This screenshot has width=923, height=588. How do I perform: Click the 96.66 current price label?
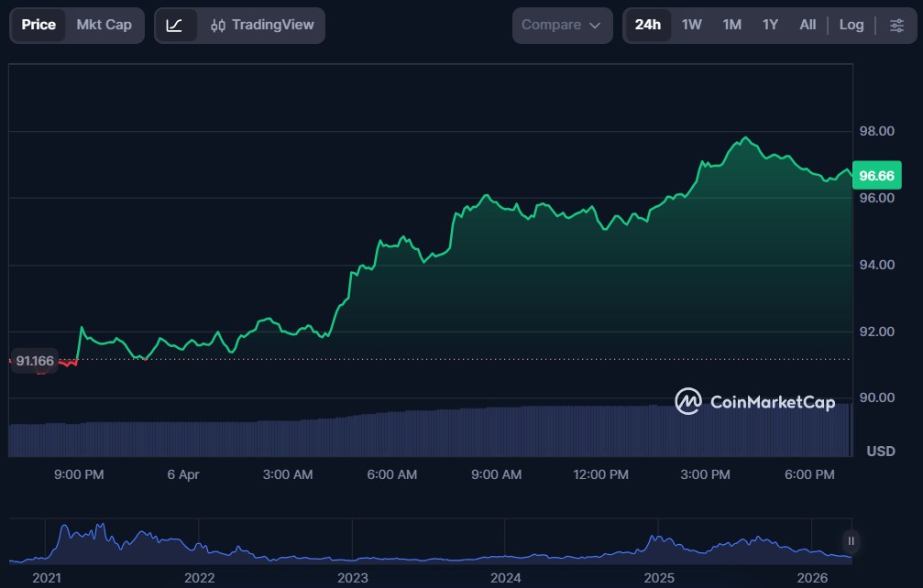(x=877, y=175)
